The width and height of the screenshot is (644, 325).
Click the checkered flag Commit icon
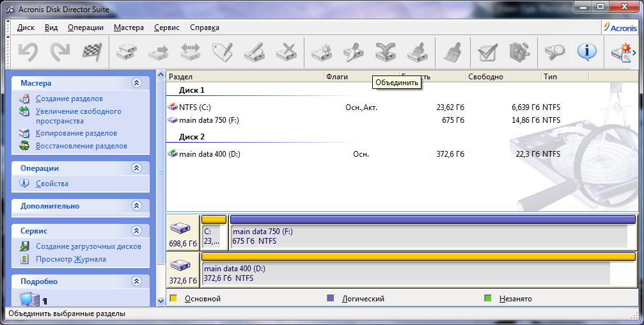[92, 52]
